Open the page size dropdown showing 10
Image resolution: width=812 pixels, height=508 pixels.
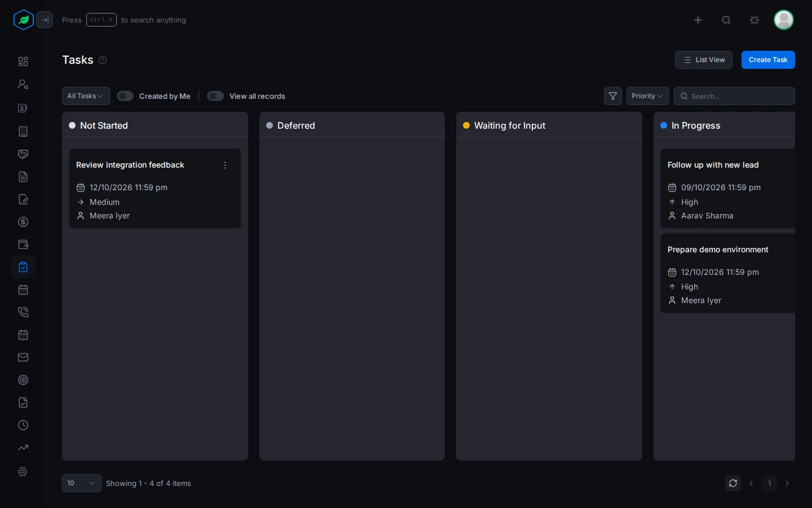tap(82, 483)
